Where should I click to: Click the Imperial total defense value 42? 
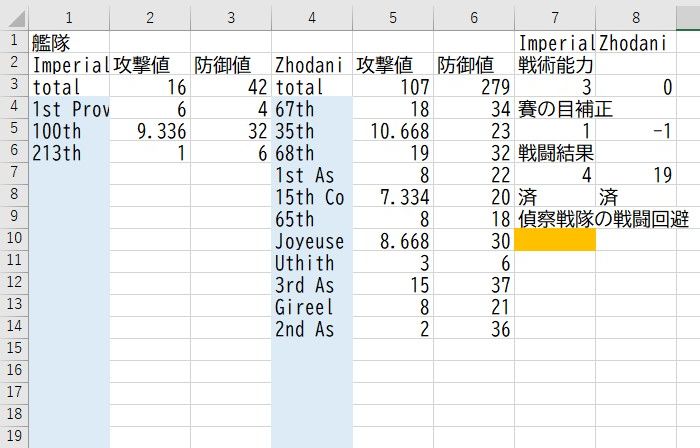231,86
